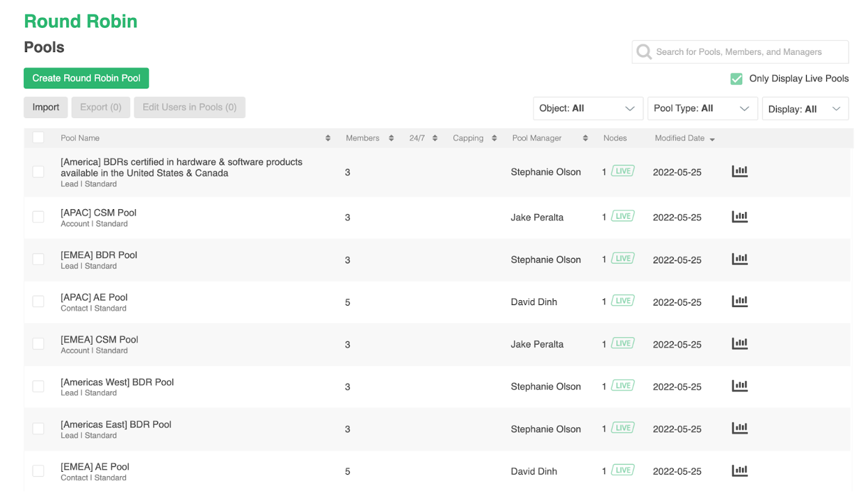868x492 pixels.
Task: Click the LIVE badge on [EMEA] CSM Pool
Action: (622, 343)
